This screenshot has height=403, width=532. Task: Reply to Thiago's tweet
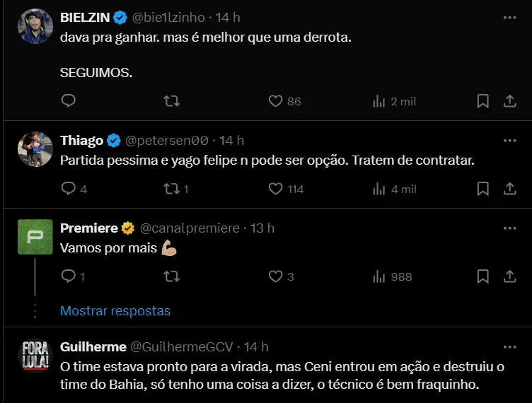click(69, 189)
